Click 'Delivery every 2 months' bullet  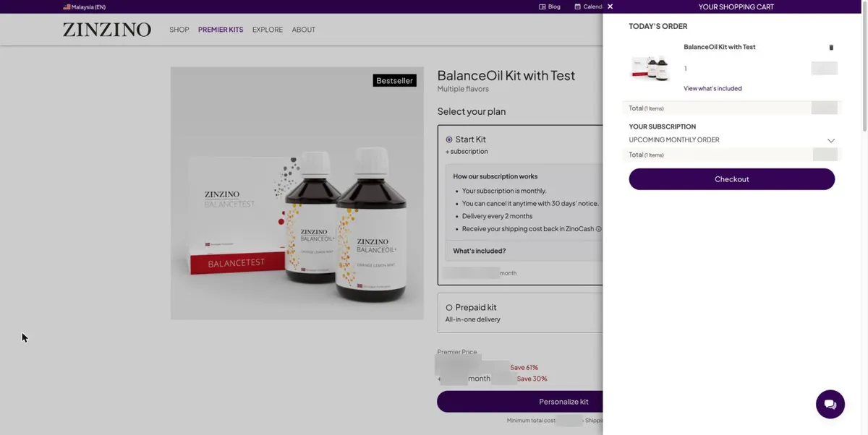pyautogui.click(x=497, y=216)
